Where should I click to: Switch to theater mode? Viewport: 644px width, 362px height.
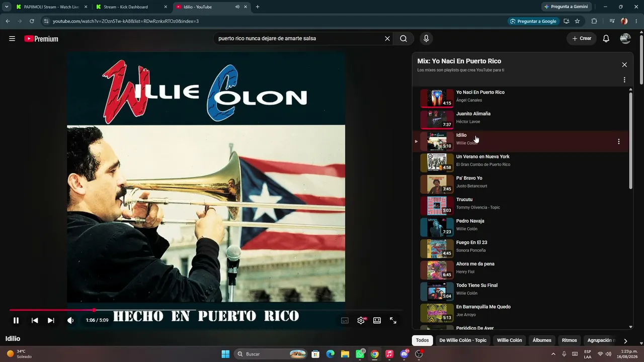tap(377, 320)
